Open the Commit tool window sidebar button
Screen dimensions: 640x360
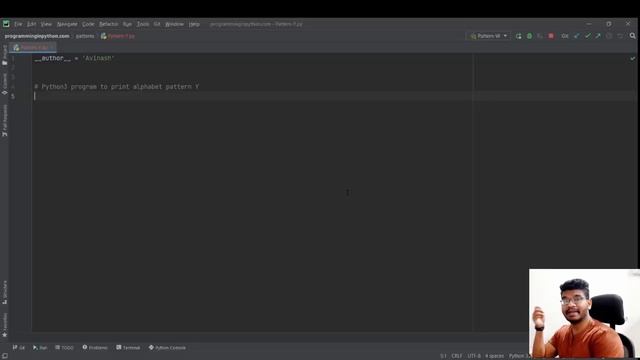(x=5, y=84)
